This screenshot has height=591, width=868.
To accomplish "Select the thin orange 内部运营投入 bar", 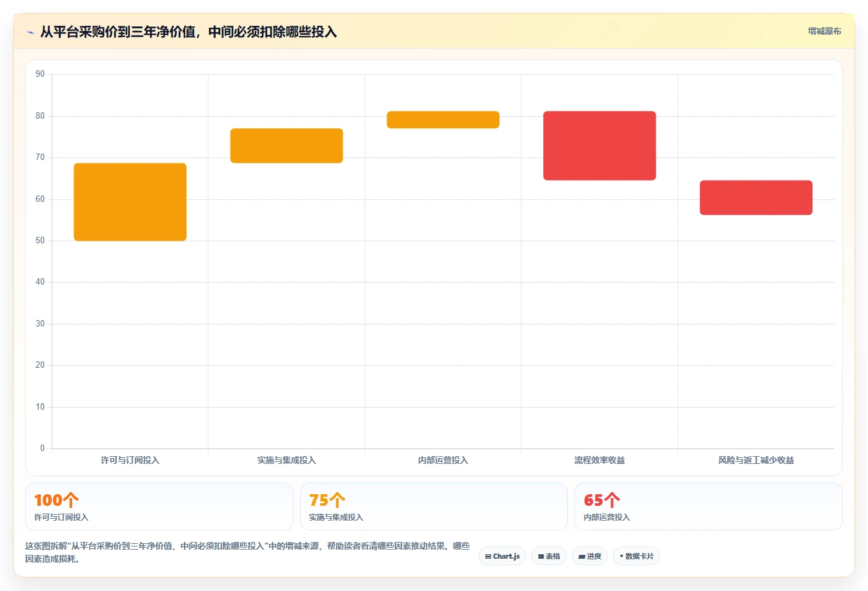I will [443, 120].
